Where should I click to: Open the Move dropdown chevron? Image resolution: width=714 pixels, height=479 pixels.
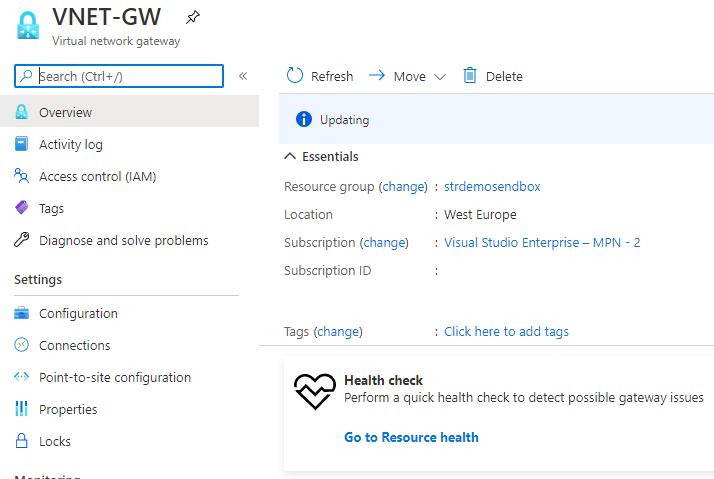[439, 76]
